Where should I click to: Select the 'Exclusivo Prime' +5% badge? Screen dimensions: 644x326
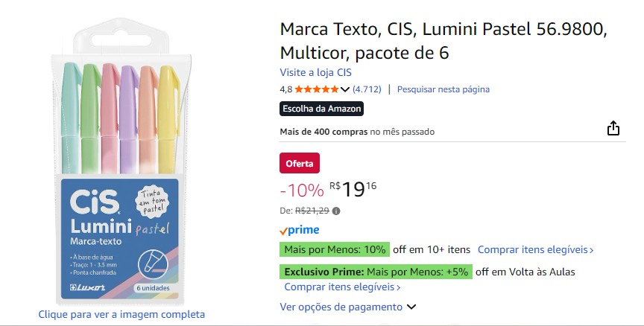(376, 272)
